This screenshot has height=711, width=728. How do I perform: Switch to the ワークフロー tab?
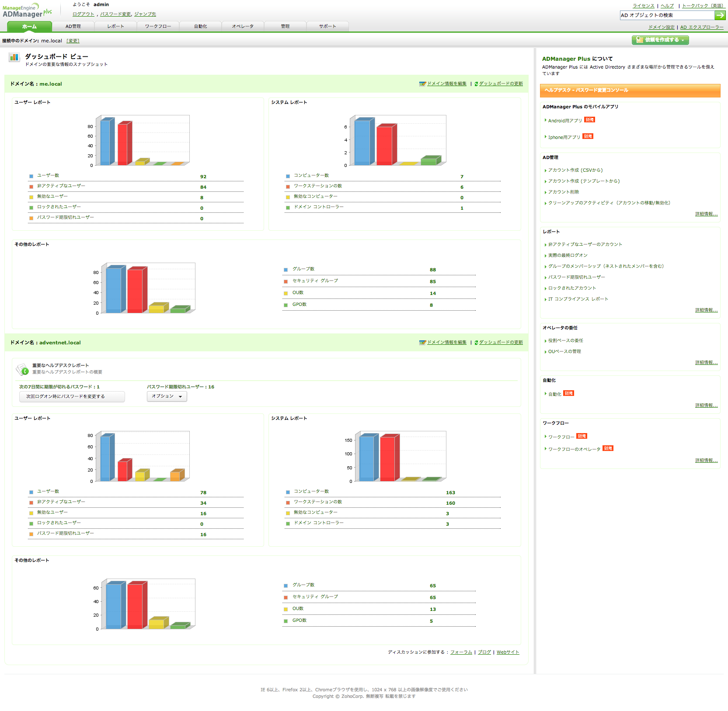tap(158, 26)
